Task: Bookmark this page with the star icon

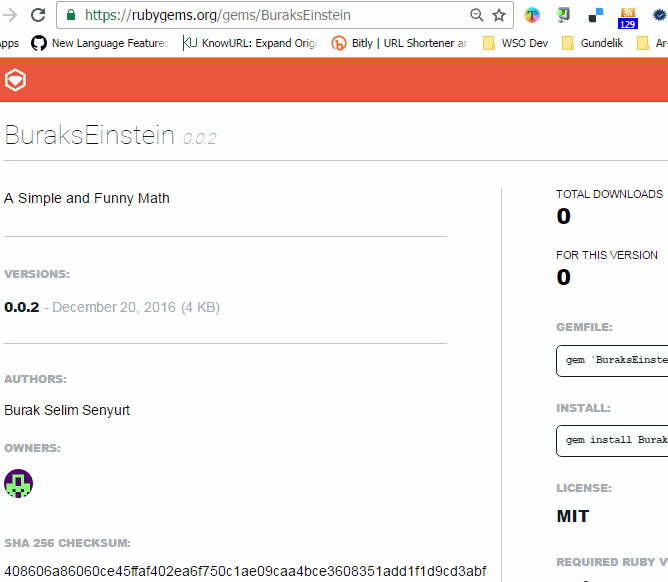Action: pyautogui.click(x=499, y=15)
